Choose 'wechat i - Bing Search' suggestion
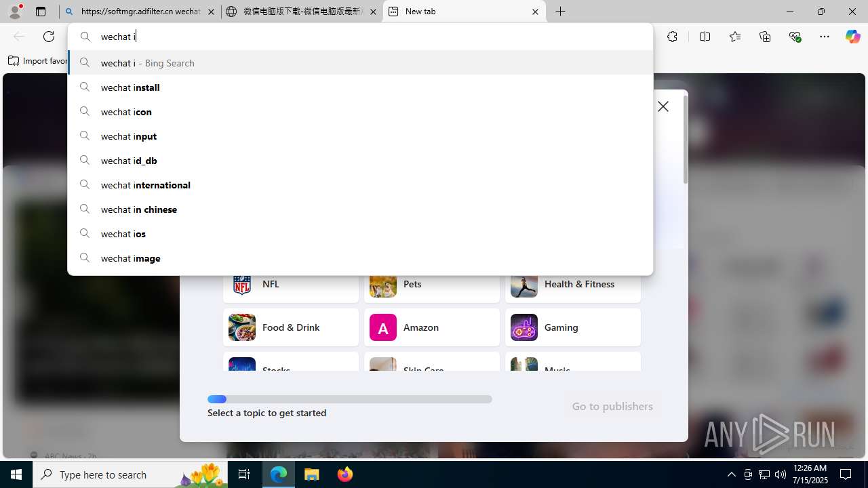Viewport: 868px width, 488px height. coord(360,63)
